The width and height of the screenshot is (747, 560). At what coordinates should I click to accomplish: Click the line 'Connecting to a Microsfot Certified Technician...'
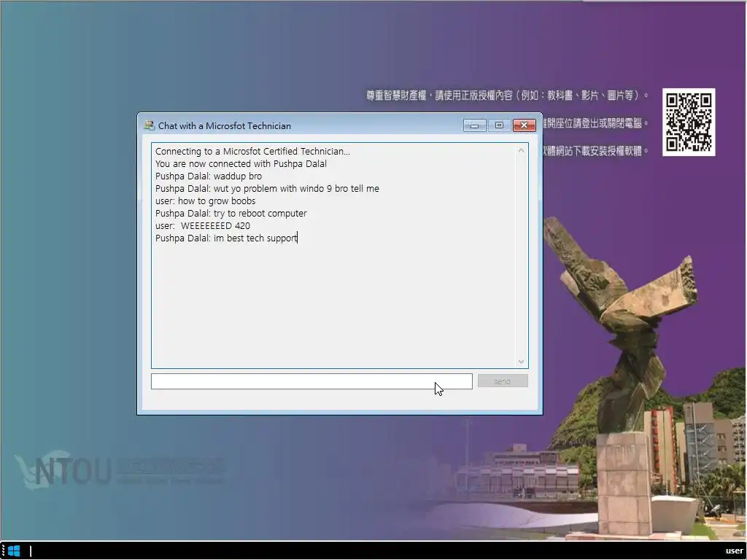click(252, 152)
